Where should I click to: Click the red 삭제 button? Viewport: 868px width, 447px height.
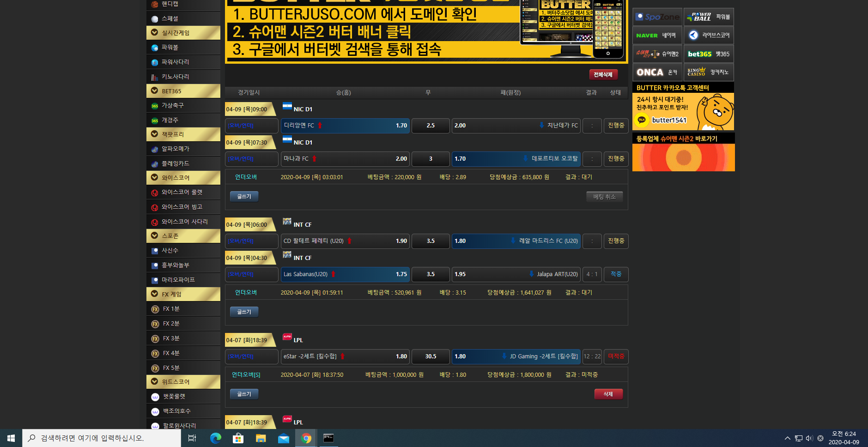(x=608, y=394)
